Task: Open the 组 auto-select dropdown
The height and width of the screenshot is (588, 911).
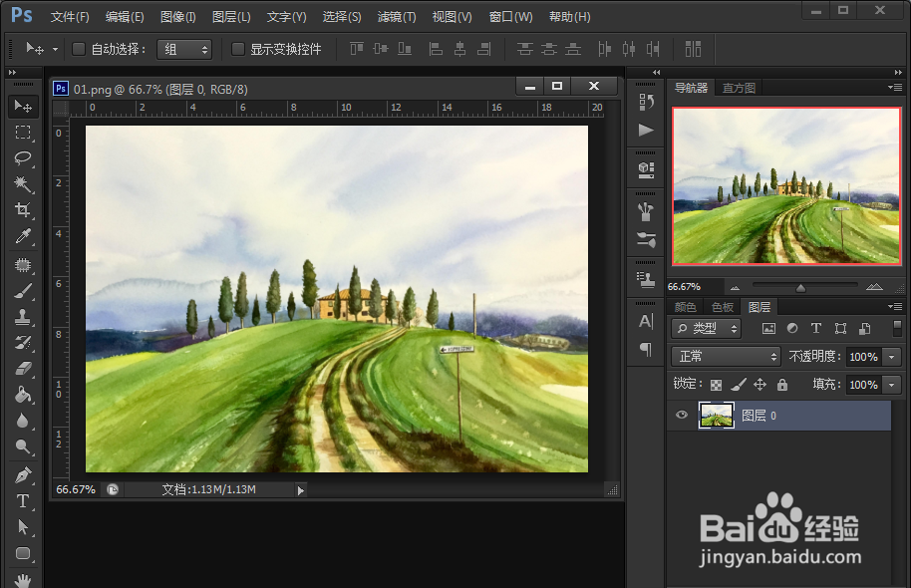Action: click(x=184, y=50)
